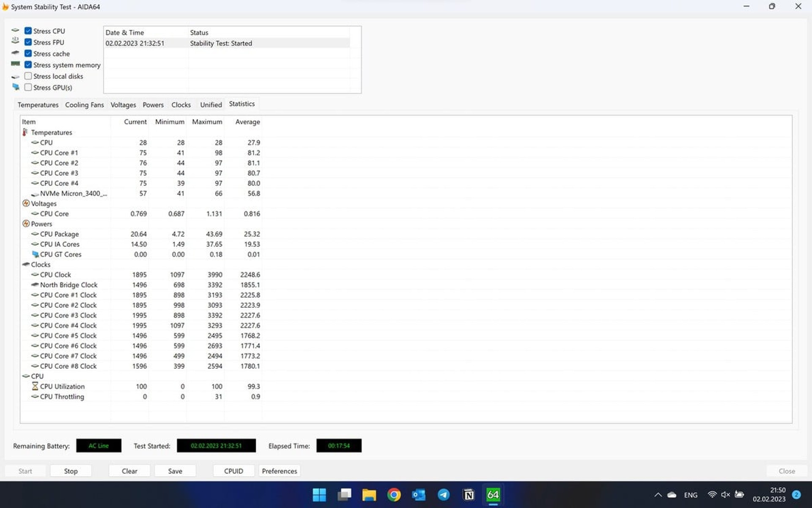Click the CPU Utilization hourglass icon
This screenshot has width=812, height=508.
pos(35,386)
